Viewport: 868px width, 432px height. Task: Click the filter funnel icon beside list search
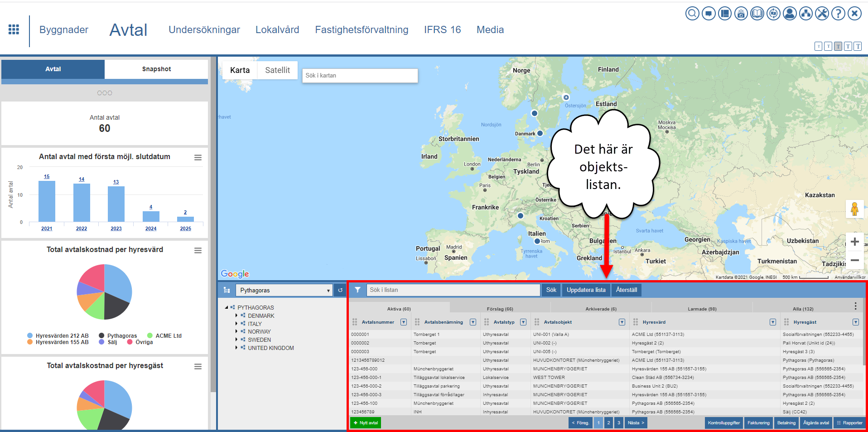(x=357, y=290)
